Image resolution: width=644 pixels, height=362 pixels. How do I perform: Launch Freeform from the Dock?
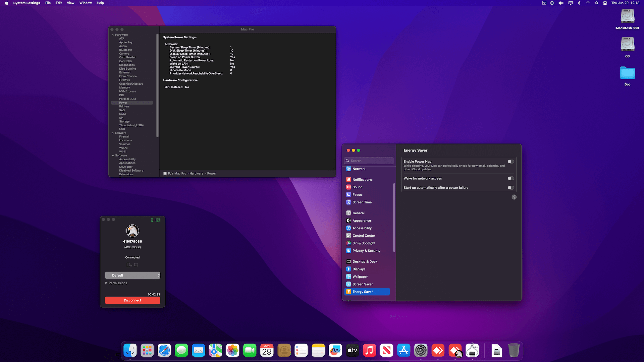pyautogui.click(x=335, y=351)
